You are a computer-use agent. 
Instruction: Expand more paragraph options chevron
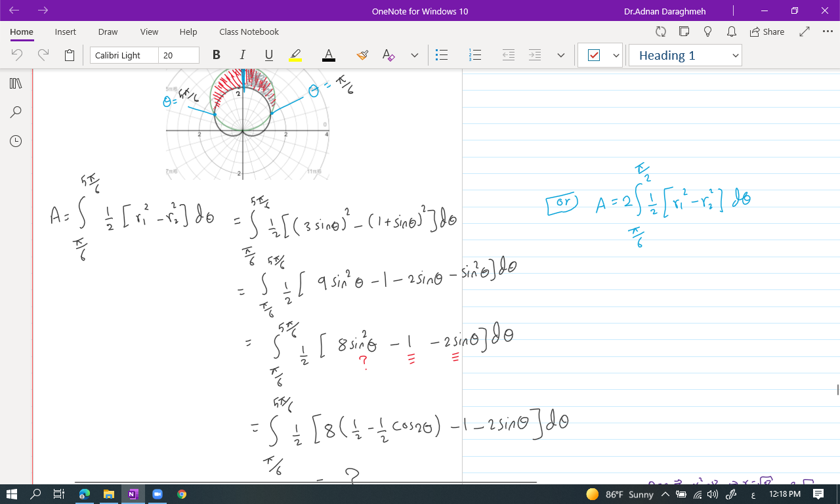pyautogui.click(x=561, y=56)
